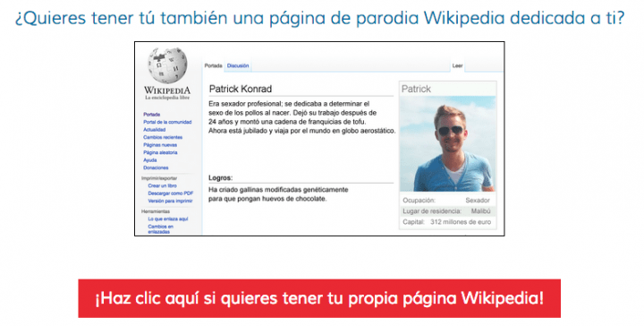
Task: Click the 'Logros:' section heading
Action: coord(220,178)
